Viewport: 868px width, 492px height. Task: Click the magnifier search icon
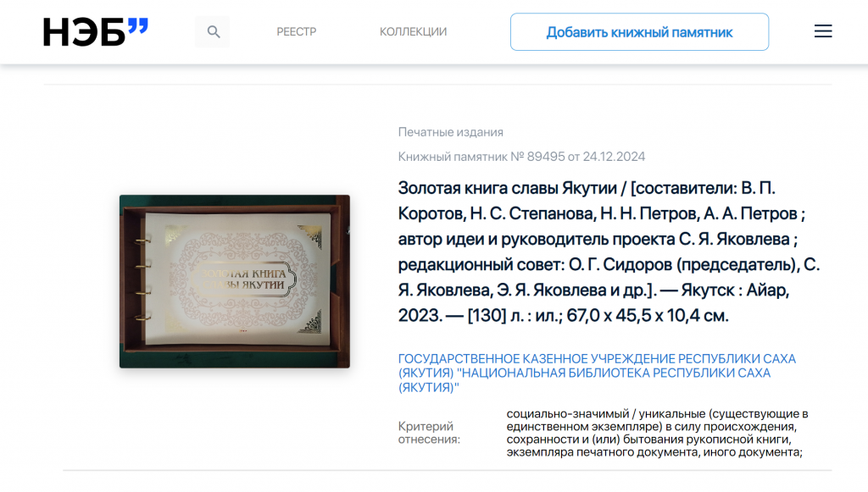(213, 32)
